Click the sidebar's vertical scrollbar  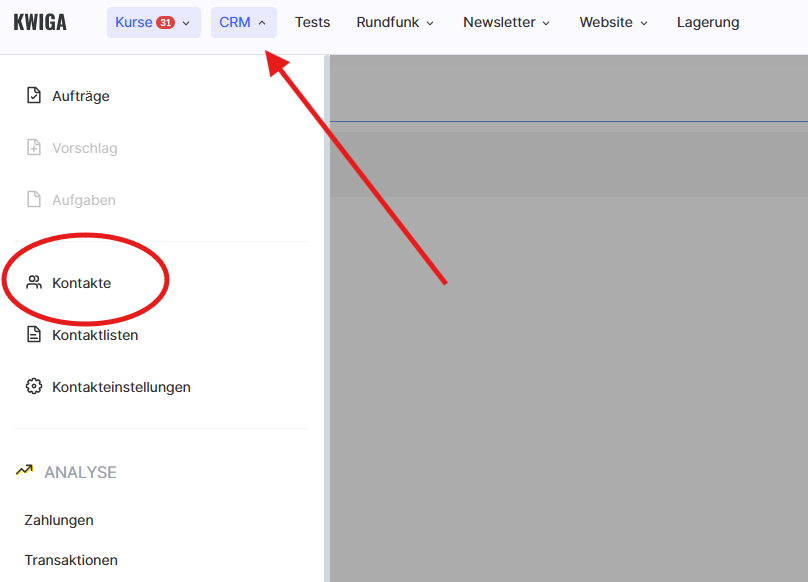coord(326,300)
